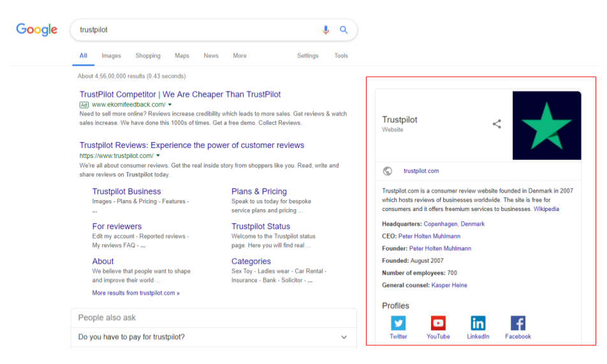Click the www.ekomifeedback.com/ URL
607x364 pixels.
[x=129, y=105]
